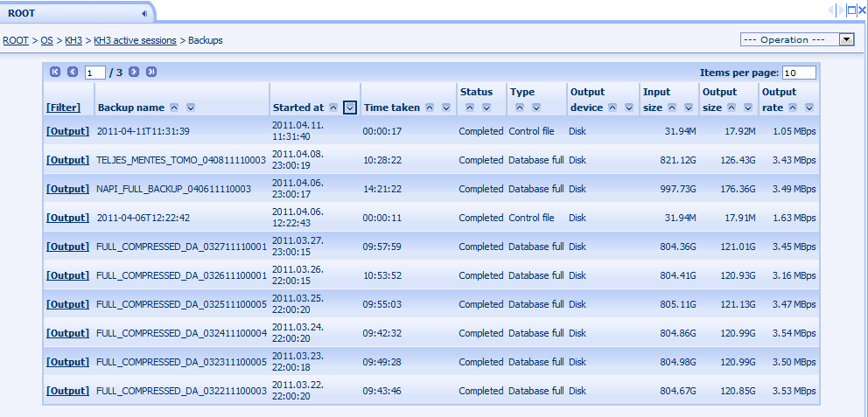Open Output for TELJES_MENTES_TOMO backup
Screen dimensions: 868x417
(x=67, y=160)
